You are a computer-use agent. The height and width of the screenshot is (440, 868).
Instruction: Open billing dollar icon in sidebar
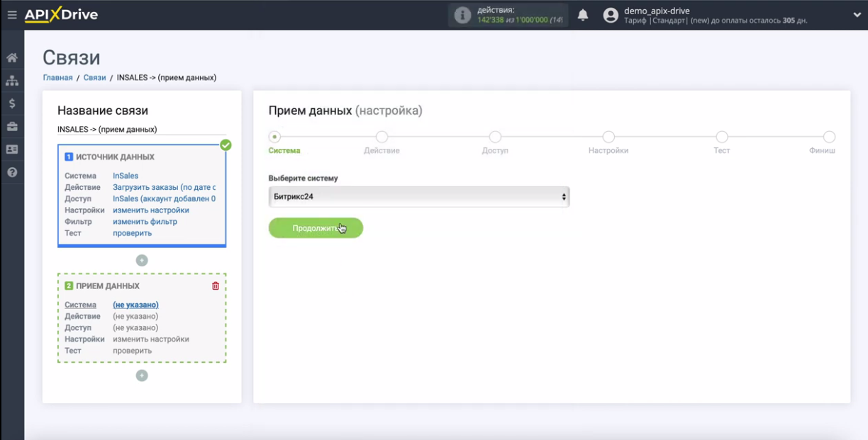(x=12, y=103)
